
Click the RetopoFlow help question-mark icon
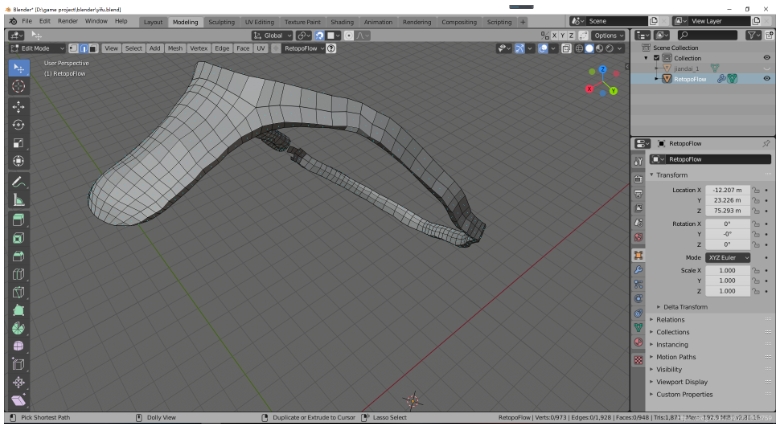pos(331,48)
